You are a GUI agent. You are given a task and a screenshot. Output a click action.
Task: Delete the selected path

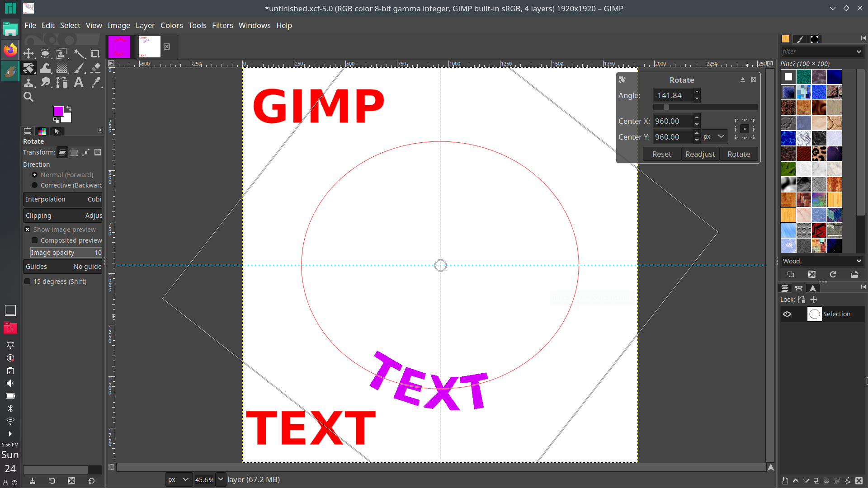pyautogui.click(x=859, y=481)
